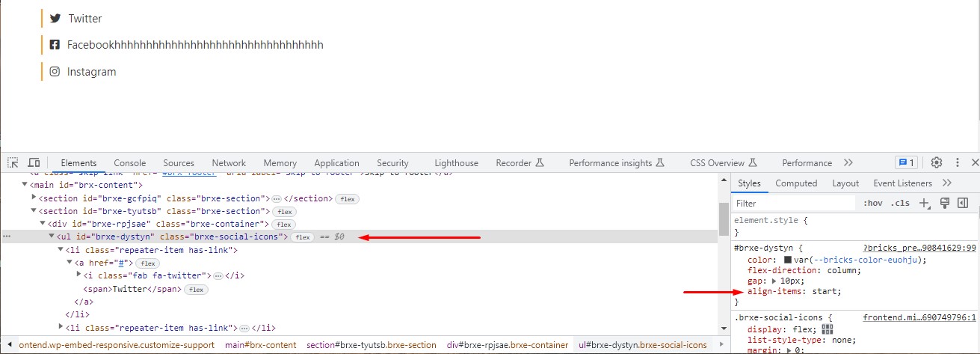Toggle flex badge on ul brxe-dystyn
The image size is (980, 354).
[302, 237]
